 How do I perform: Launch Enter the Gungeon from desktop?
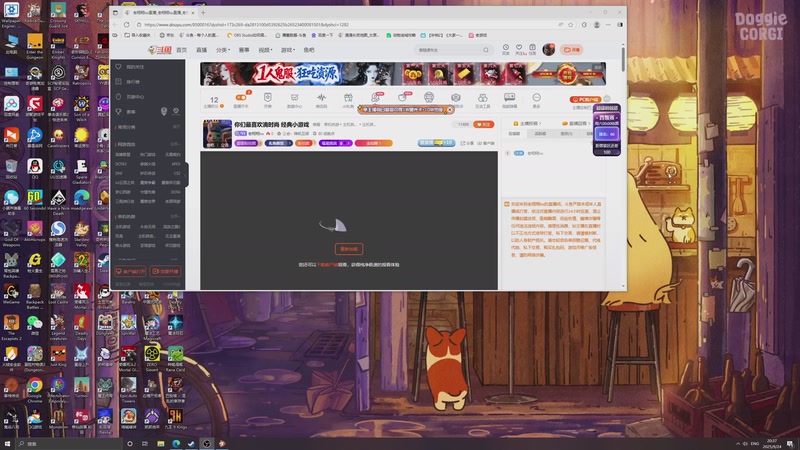(x=35, y=47)
